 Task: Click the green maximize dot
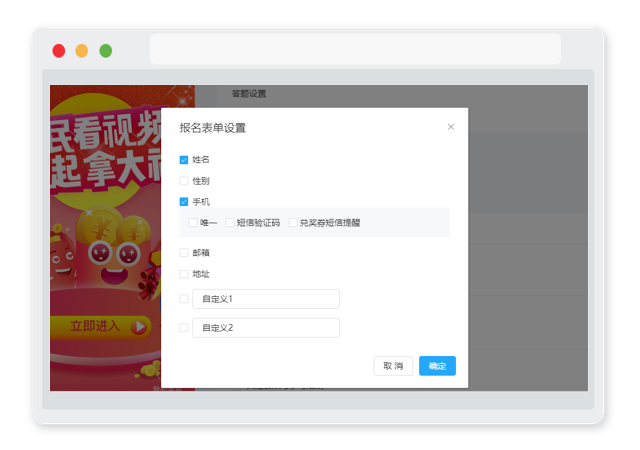tap(106, 51)
